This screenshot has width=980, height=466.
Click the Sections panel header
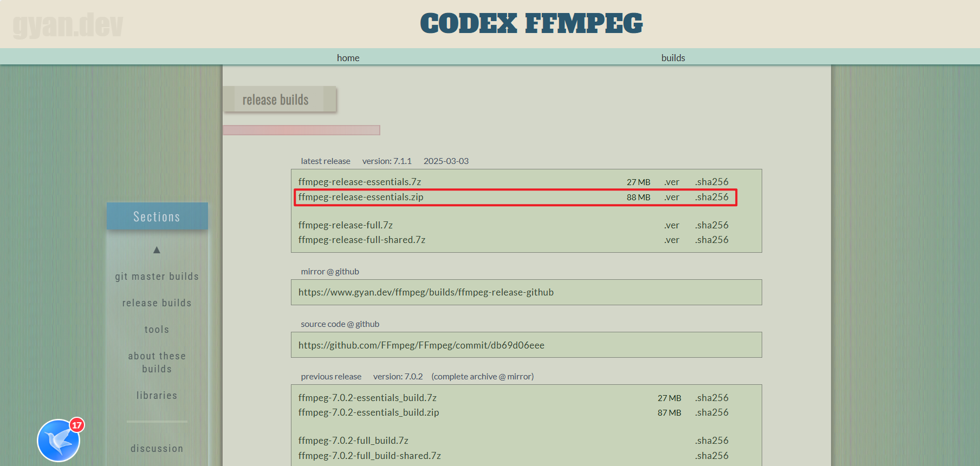point(157,216)
